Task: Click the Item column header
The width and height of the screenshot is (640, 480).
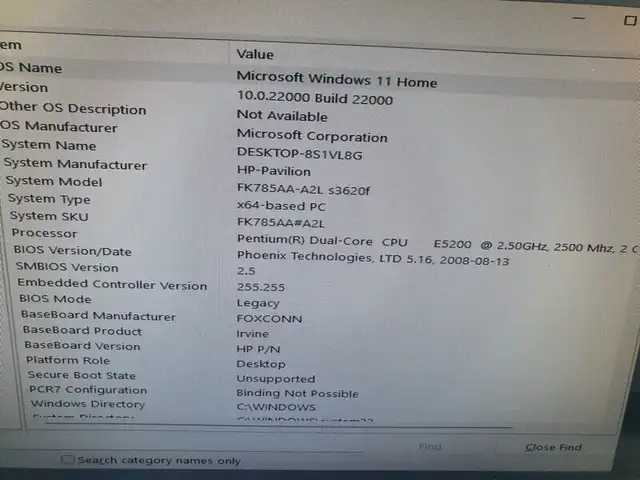Action: tap(10, 44)
